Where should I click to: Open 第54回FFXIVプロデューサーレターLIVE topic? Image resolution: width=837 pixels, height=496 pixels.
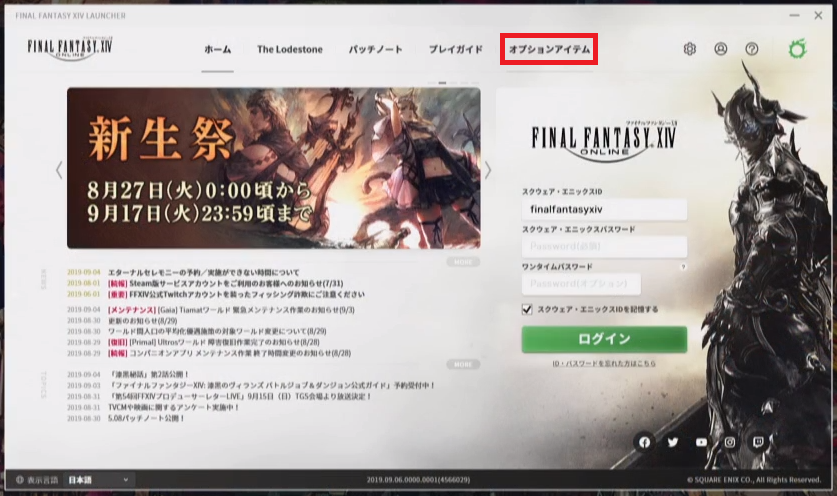[240, 397]
